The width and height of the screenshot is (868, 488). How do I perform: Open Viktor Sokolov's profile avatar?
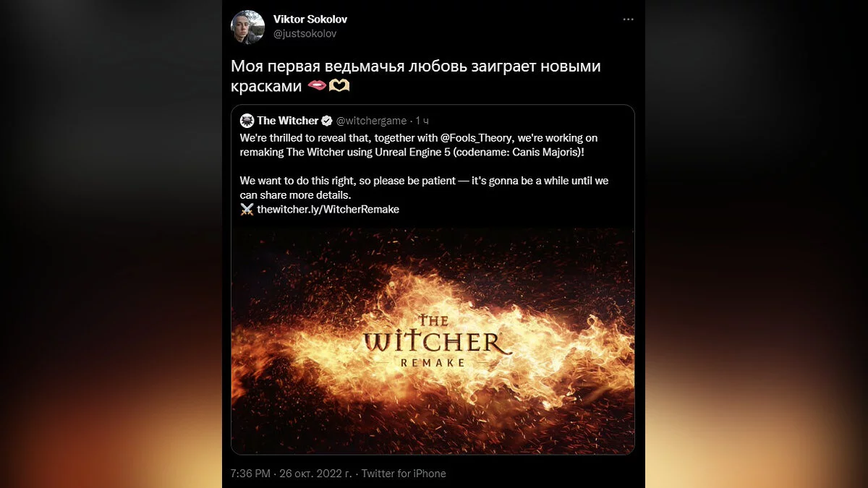(247, 27)
